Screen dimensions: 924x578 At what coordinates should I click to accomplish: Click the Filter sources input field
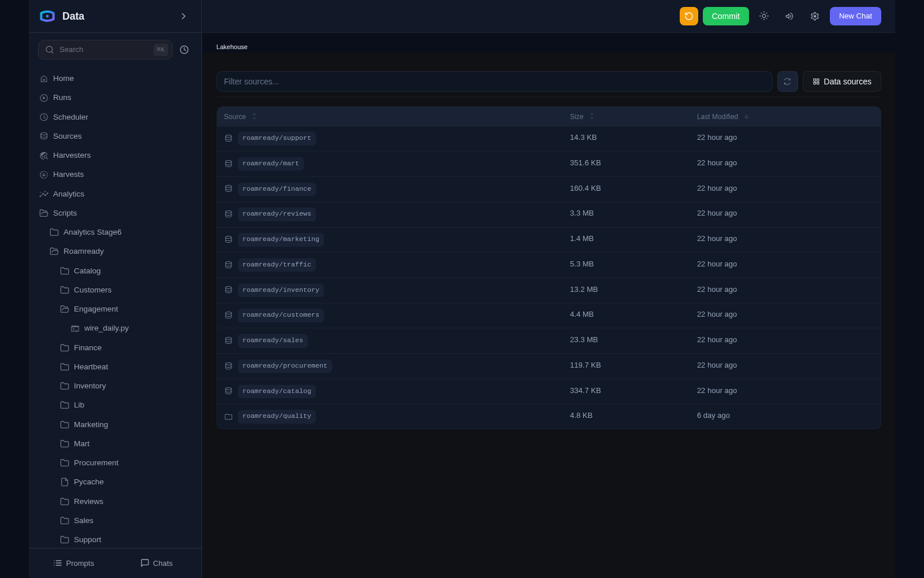494,81
